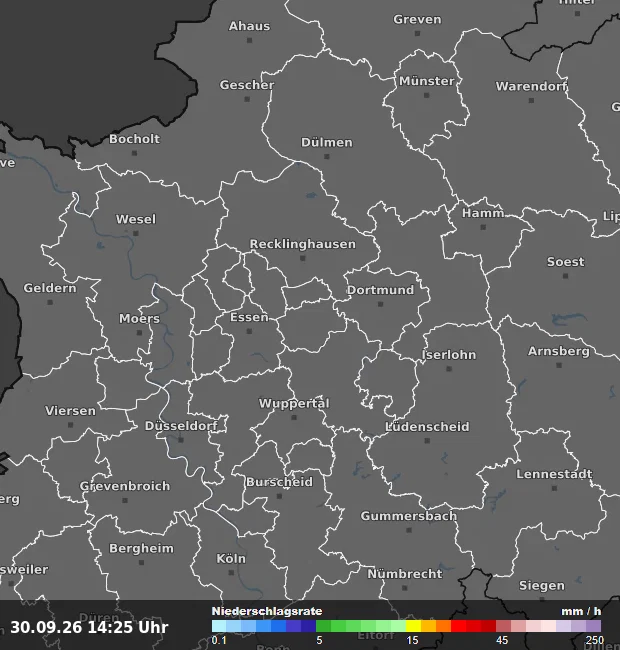The height and width of the screenshot is (650, 620).
Task: Select the Hamm city marker dot
Action: click(x=483, y=227)
